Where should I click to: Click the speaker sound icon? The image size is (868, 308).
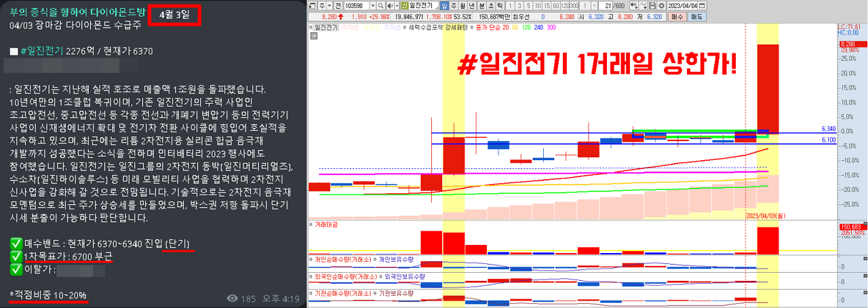pos(391,5)
